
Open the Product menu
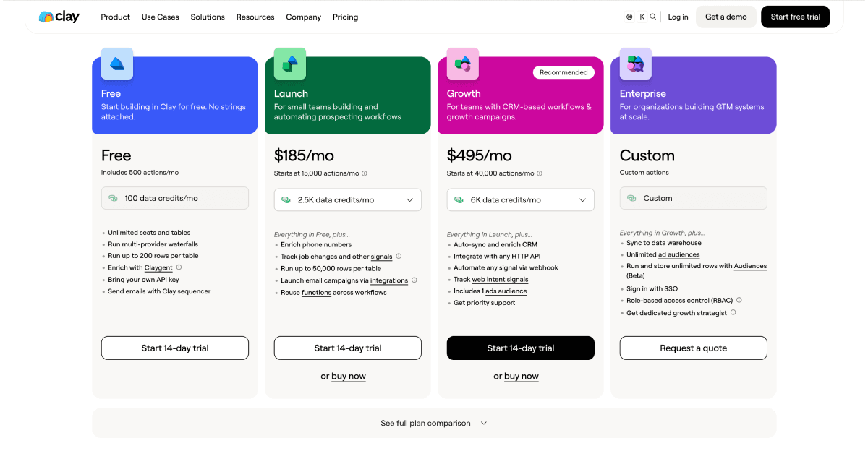pyautogui.click(x=116, y=17)
